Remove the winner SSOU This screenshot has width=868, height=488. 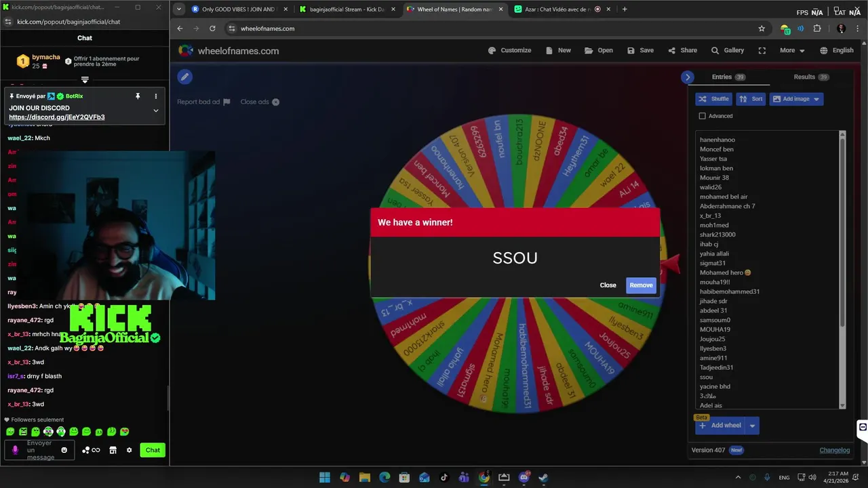click(x=641, y=285)
